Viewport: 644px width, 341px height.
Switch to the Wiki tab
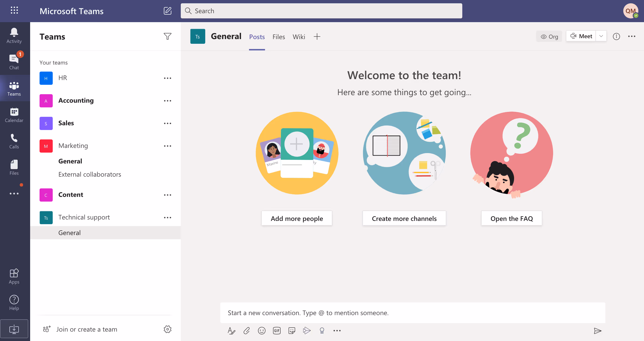(299, 37)
